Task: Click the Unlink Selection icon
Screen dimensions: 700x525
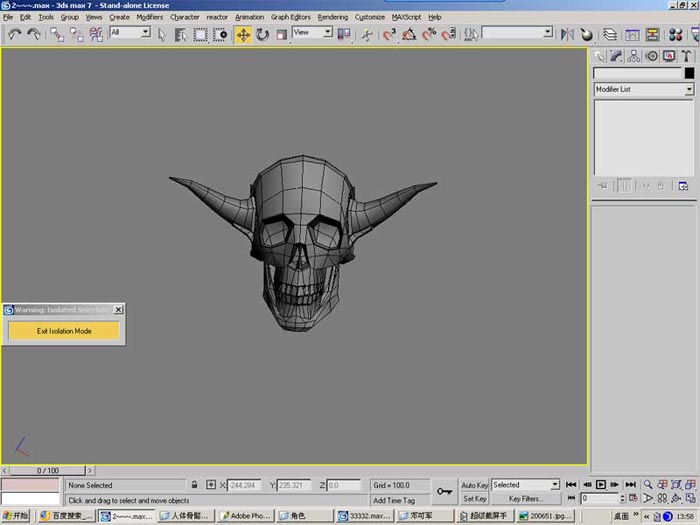Action: (x=76, y=34)
